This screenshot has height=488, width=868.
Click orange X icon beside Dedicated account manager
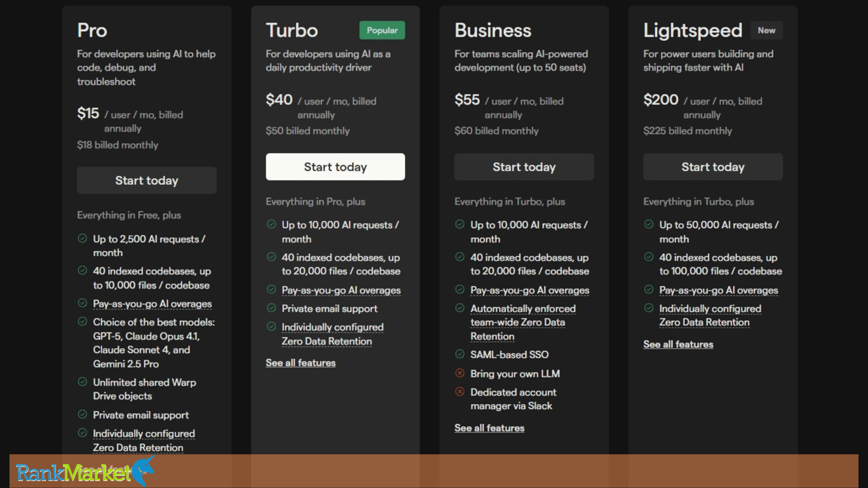click(460, 391)
